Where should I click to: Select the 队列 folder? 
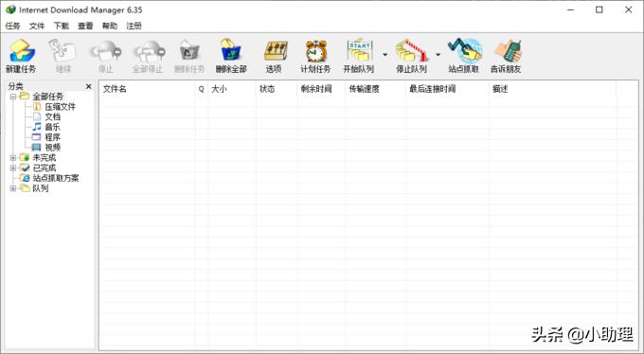coord(41,188)
